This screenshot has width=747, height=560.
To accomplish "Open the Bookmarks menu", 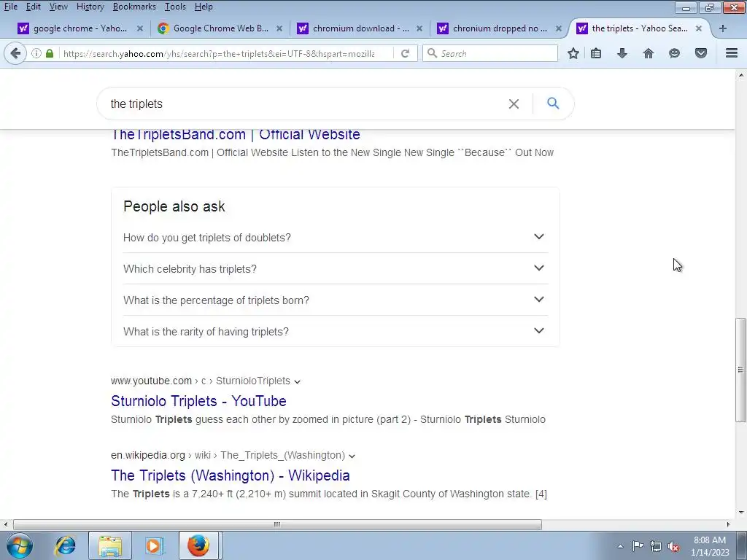I will tap(134, 7).
